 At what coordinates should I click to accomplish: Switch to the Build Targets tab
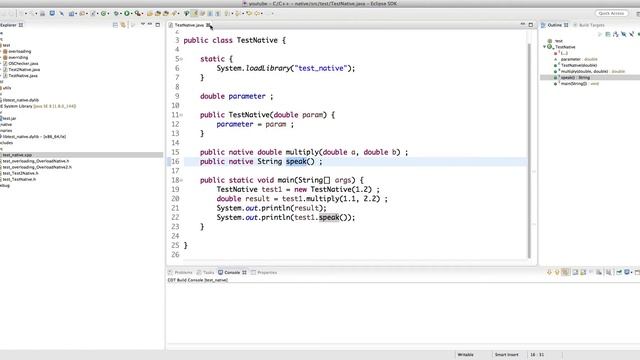pos(589,25)
